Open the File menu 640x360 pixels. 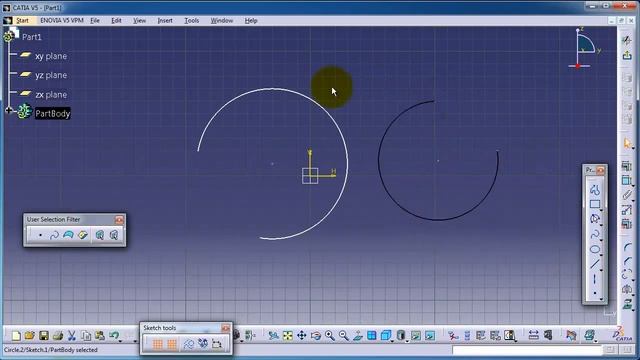tap(95, 20)
